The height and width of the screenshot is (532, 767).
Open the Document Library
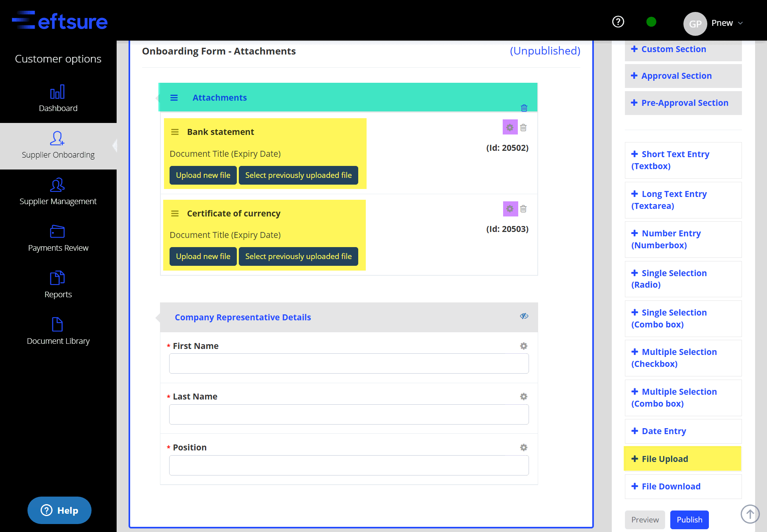pyautogui.click(x=58, y=331)
